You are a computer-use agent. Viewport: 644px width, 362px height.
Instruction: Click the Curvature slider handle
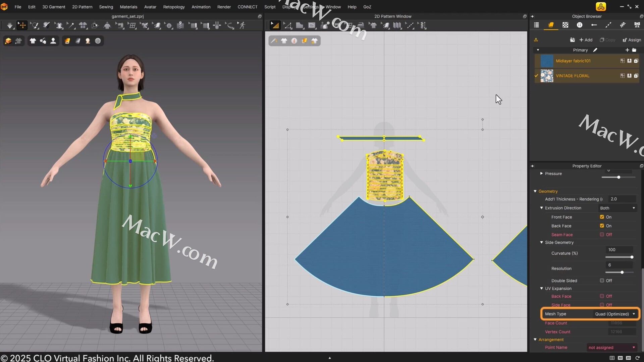point(632,257)
